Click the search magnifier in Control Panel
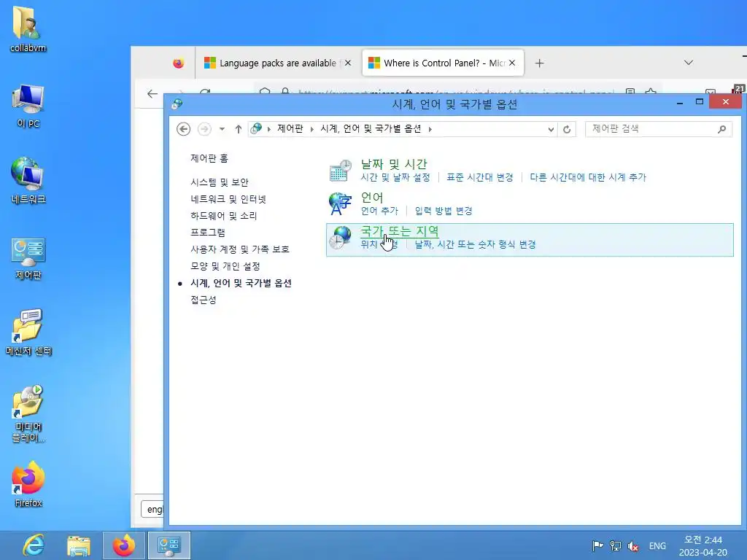The image size is (747, 560). [x=721, y=129]
